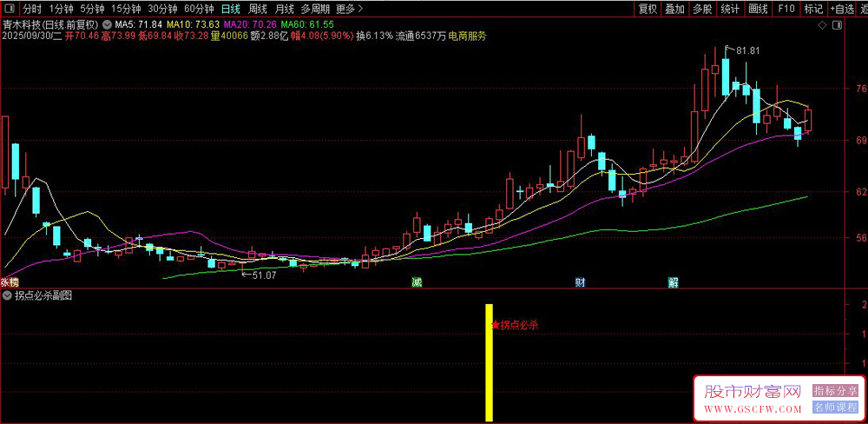Click the turnover rate 换6.13%
The width and height of the screenshot is (868, 424).
374,36
